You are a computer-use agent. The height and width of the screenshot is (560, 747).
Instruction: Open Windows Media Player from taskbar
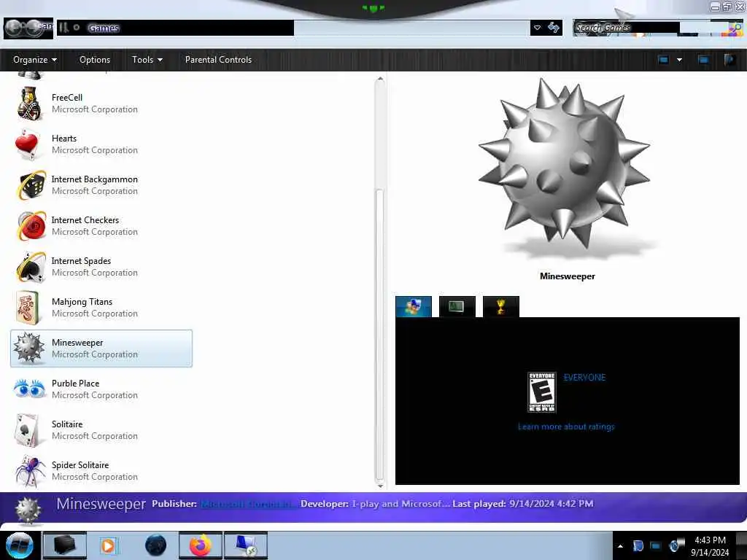pyautogui.click(x=108, y=545)
